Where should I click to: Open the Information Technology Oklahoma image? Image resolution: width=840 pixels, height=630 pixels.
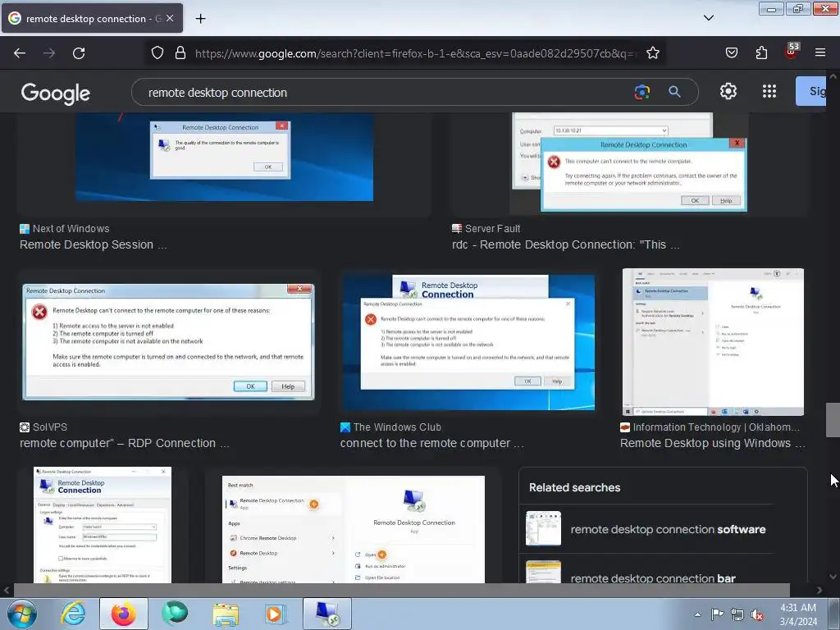(x=713, y=342)
